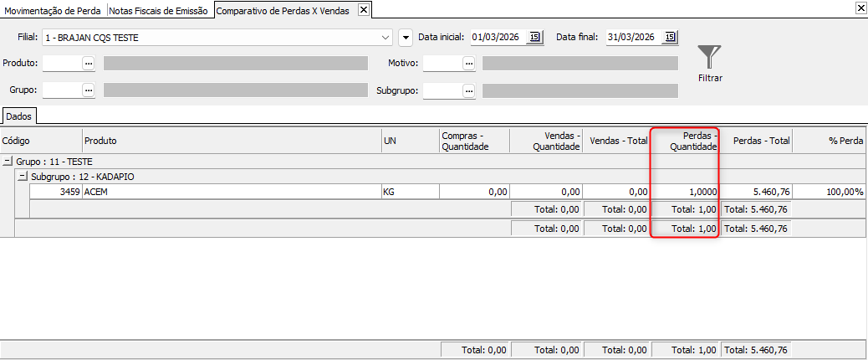Switch to the Movimentação de Perda tab
The image size is (868, 360).
[54, 10]
